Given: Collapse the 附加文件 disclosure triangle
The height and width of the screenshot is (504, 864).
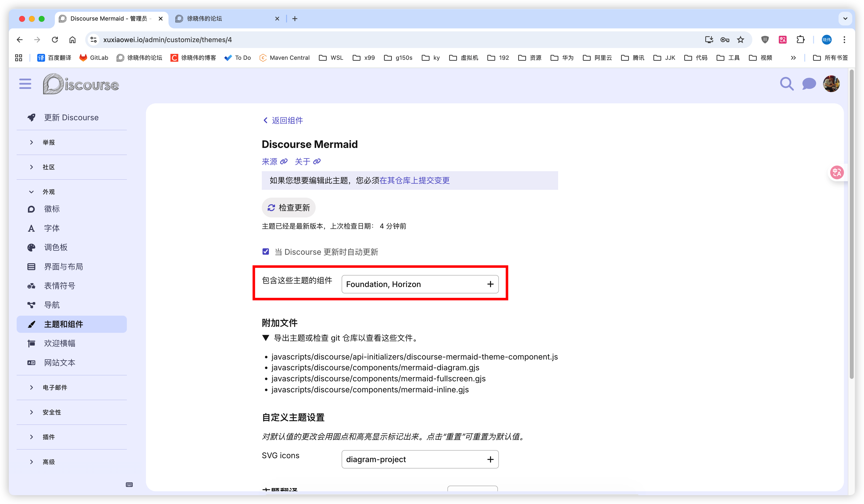Looking at the screenshot, I should (265, 338).
